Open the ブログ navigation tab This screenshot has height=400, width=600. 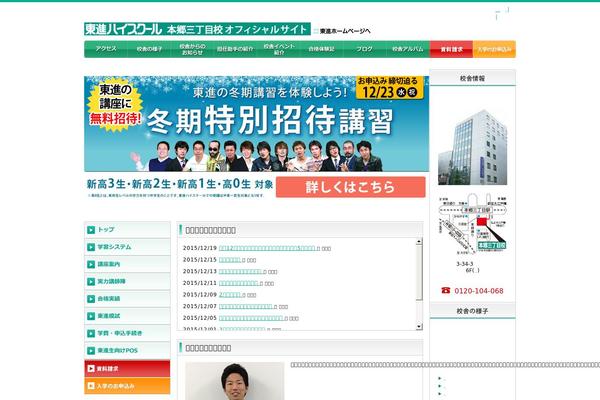365,49
